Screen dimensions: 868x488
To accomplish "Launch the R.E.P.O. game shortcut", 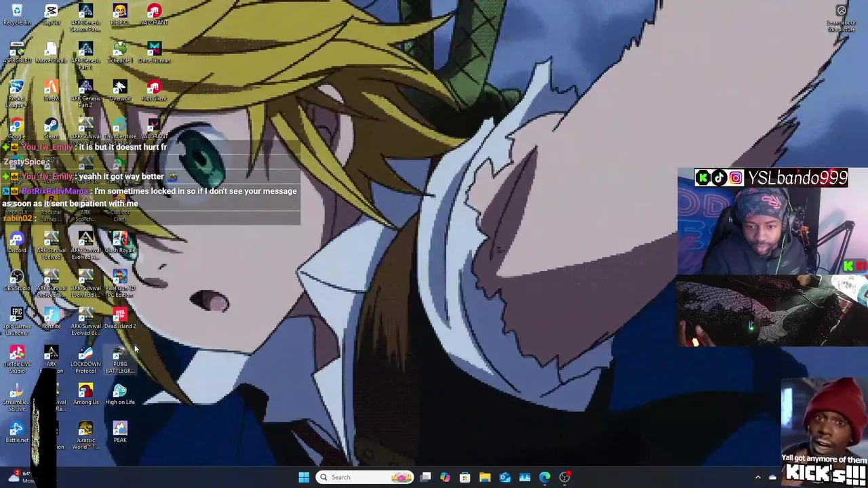I will [120, 15].
